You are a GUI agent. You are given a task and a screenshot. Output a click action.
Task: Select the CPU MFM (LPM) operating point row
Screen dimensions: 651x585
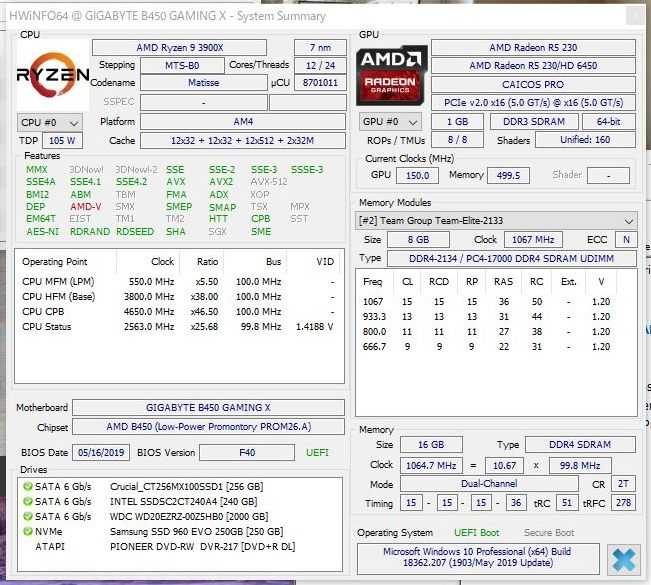point(179,281)
